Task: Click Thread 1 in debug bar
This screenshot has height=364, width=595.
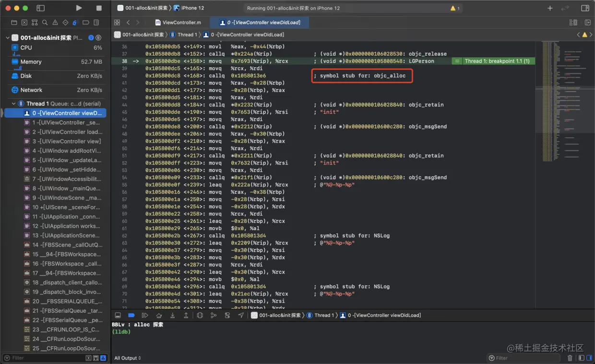Action: [x=320, y=315]
